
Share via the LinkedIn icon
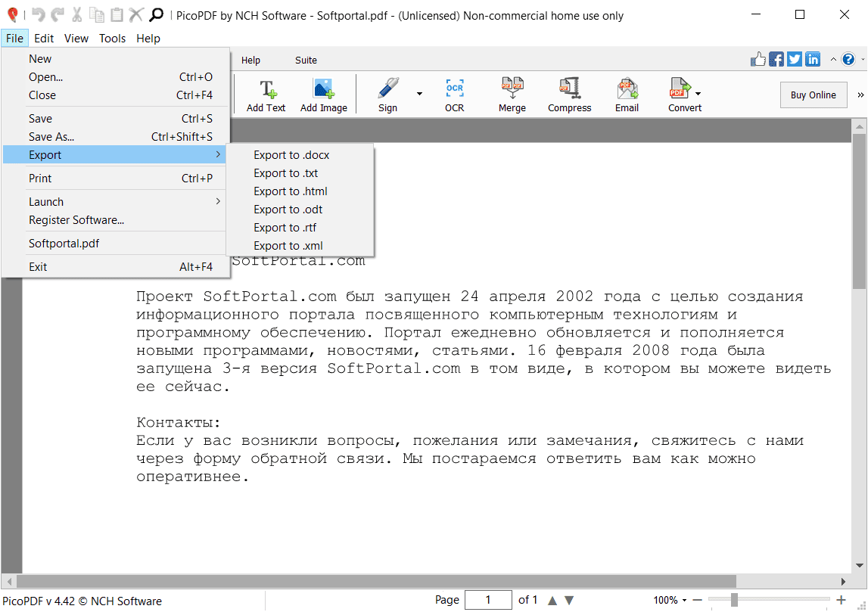tap(813, 59)
